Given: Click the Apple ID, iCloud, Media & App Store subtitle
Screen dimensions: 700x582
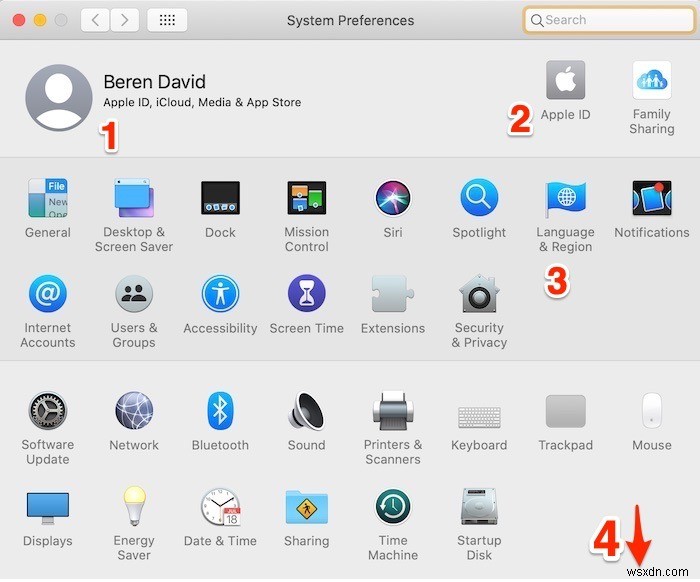Looking at the screenshot, I should [202, 102].
